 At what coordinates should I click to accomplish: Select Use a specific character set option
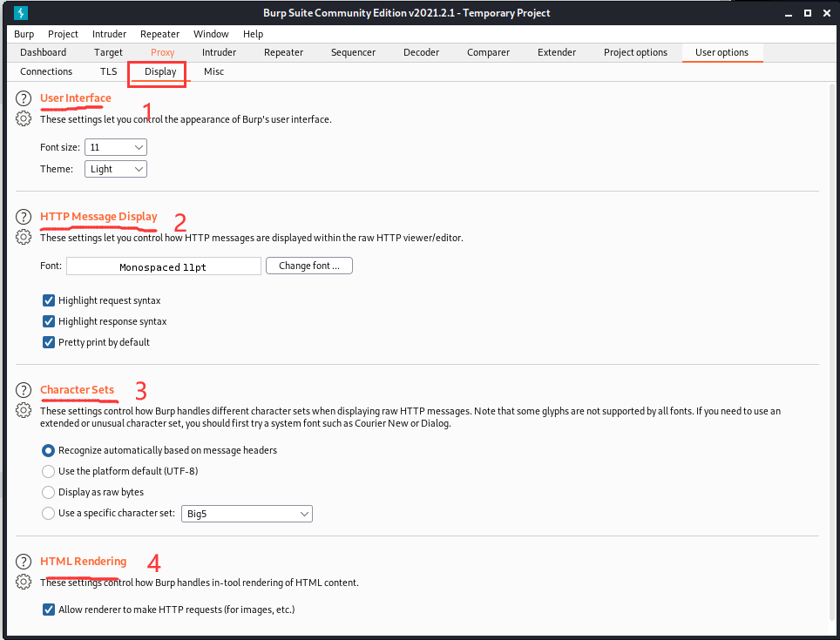coord(48,513)
